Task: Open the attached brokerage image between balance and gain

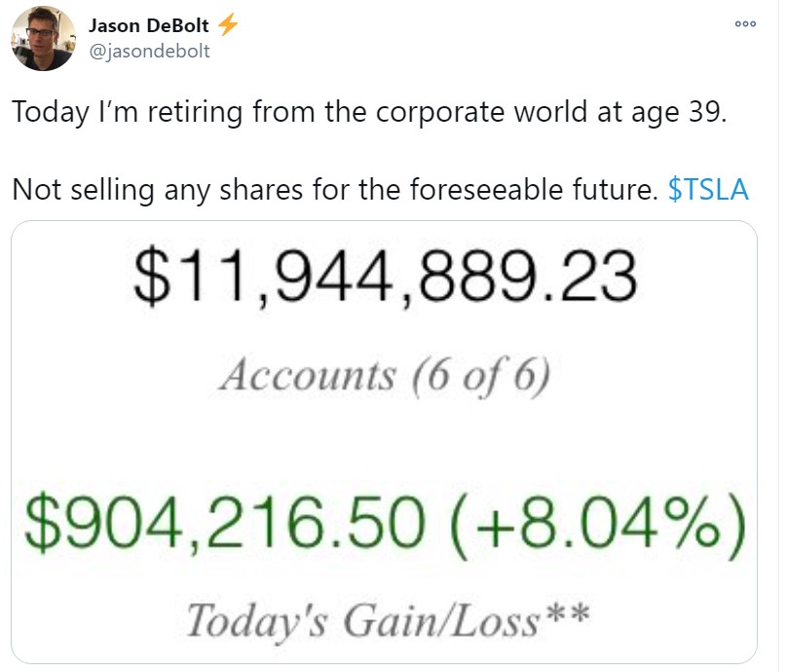Action: point(384,442)
